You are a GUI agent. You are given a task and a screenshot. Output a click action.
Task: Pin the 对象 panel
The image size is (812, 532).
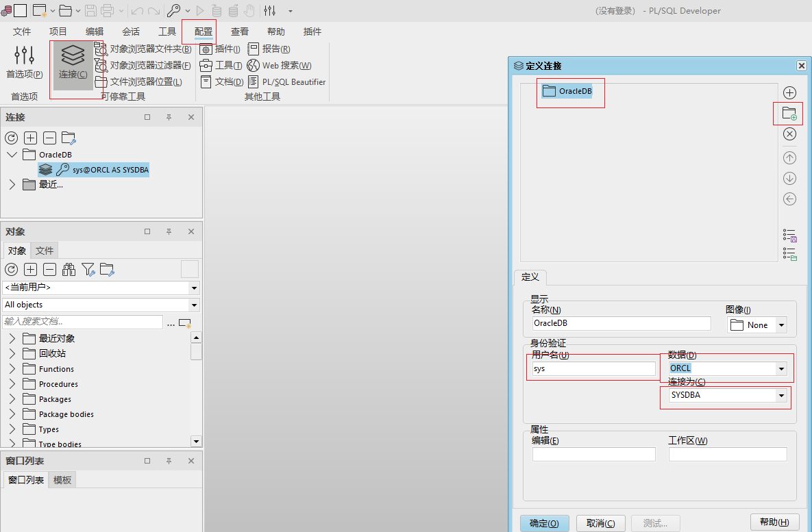click(x=169, y=231)
